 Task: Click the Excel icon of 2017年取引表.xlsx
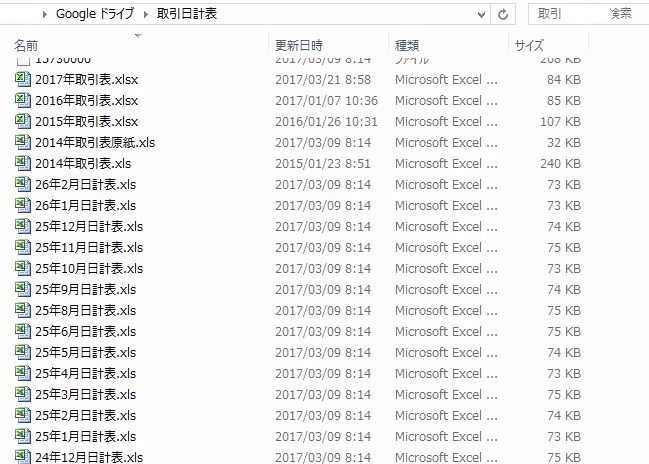click(23, 79)
